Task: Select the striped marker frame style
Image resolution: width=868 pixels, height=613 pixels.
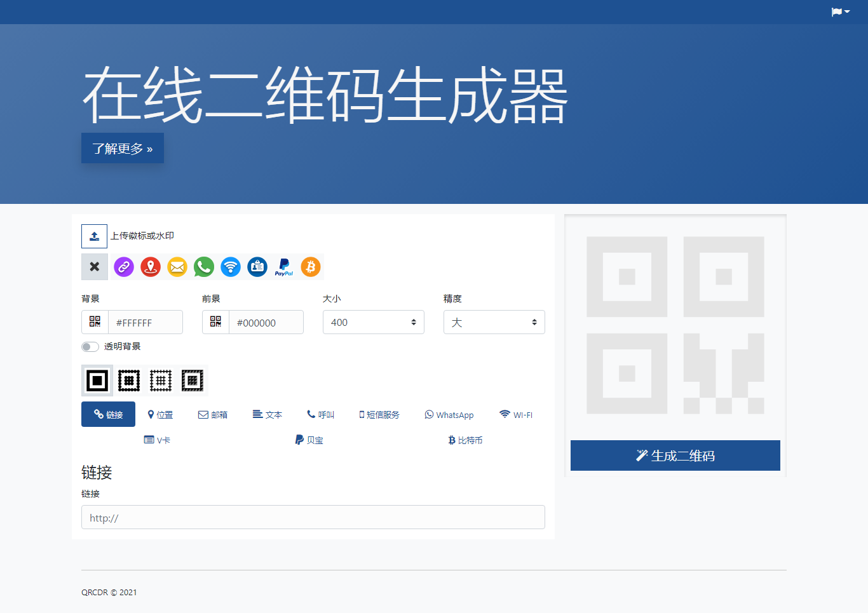Action: [x=193, y=381]
